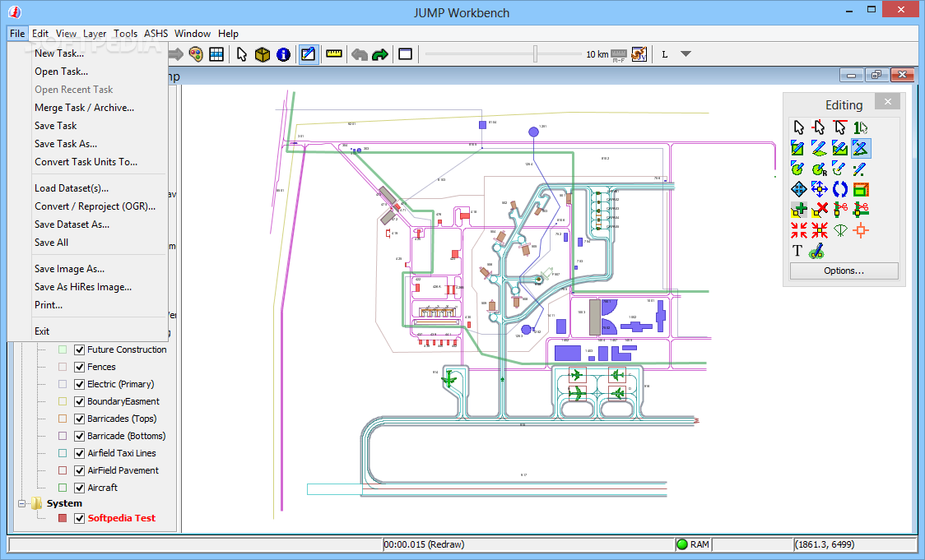The height and width of the screenshot is (560, 925).
Task: Click the Softpedia Test red color swatch
Action: pyautogui.click(x=63, y=519)
